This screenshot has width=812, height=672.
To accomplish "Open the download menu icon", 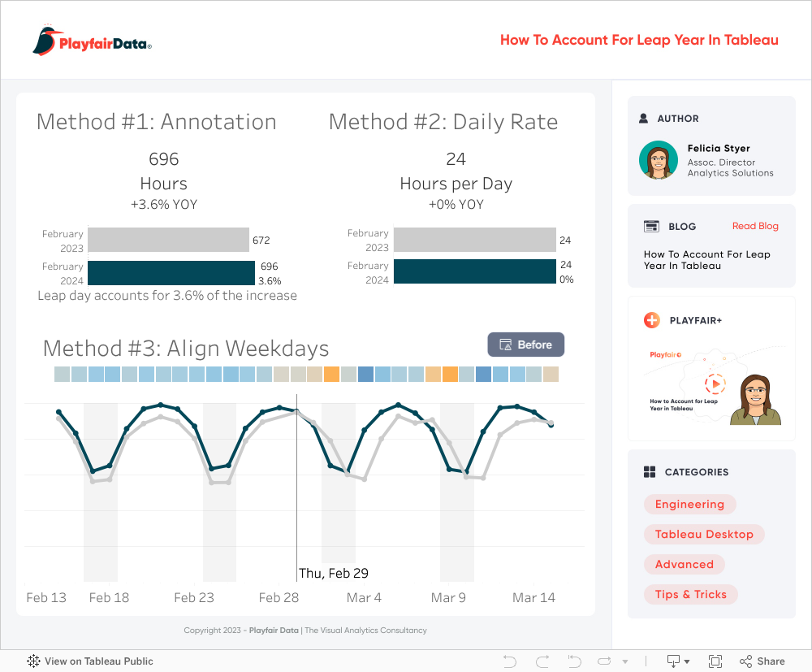I will coord(678,661).
